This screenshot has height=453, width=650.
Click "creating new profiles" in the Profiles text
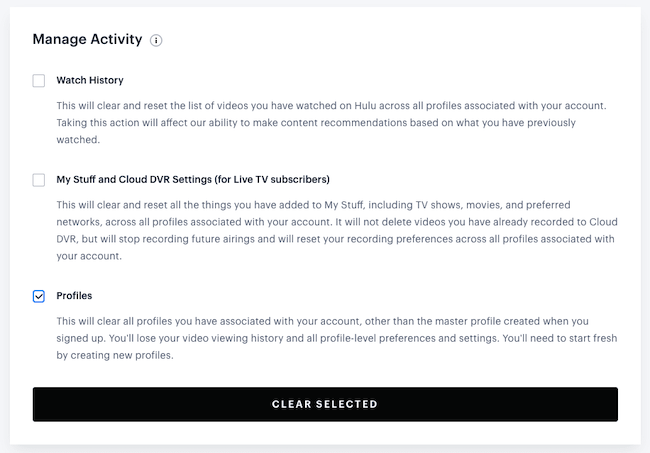pos(120,355)
